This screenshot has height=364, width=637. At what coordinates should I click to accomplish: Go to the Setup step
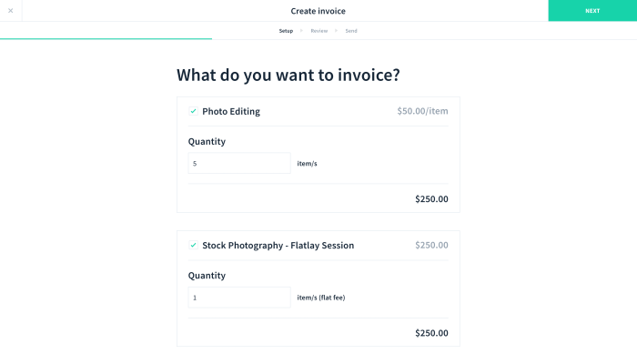[286, 31]
